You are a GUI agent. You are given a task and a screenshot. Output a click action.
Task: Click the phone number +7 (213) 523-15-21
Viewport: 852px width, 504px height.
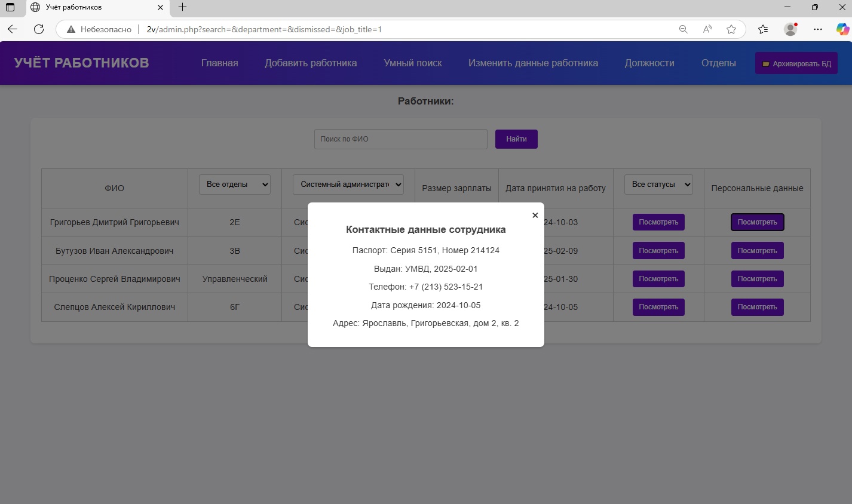tap(446, 287)
